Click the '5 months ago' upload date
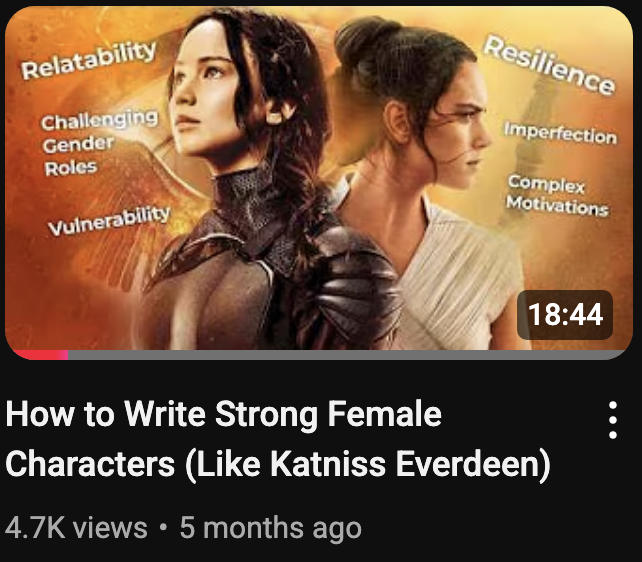642x562 pixels. 271,528
